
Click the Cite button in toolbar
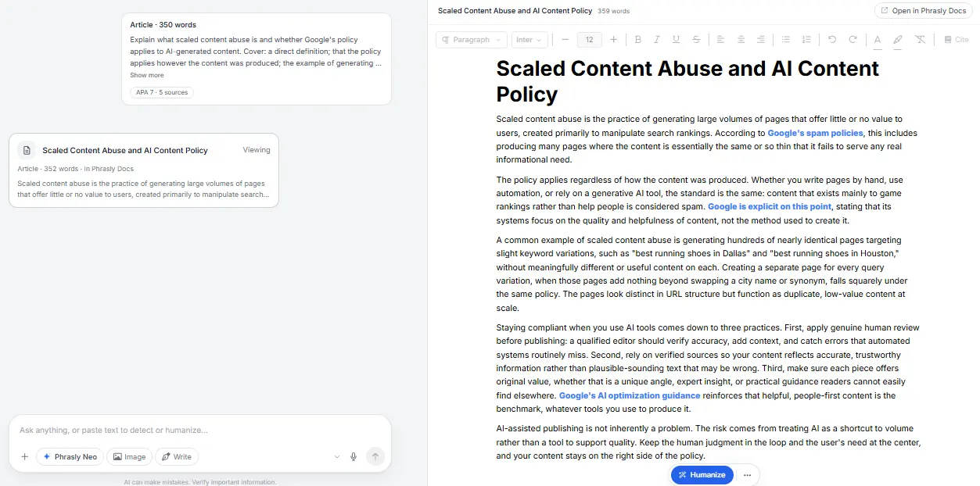(956, 40)
